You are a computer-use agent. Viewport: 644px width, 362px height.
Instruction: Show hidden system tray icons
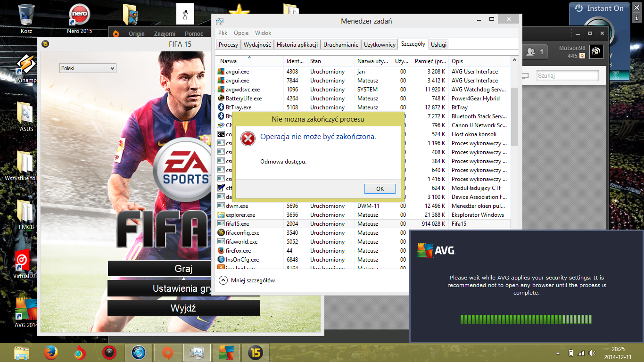click(x=559, y=353)
